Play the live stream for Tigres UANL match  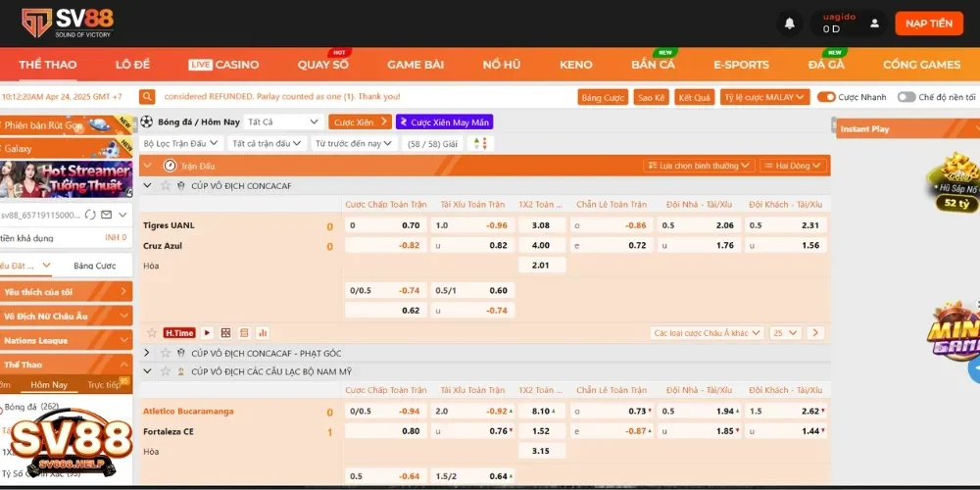coord(207,333)
